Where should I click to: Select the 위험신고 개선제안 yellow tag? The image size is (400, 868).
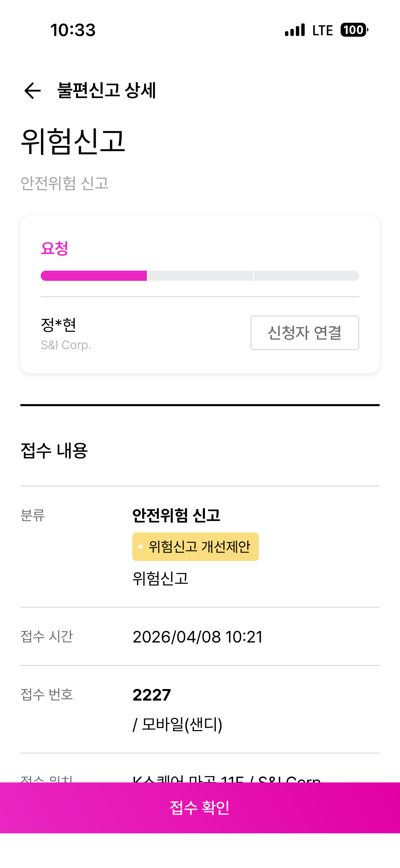[195, 547]
